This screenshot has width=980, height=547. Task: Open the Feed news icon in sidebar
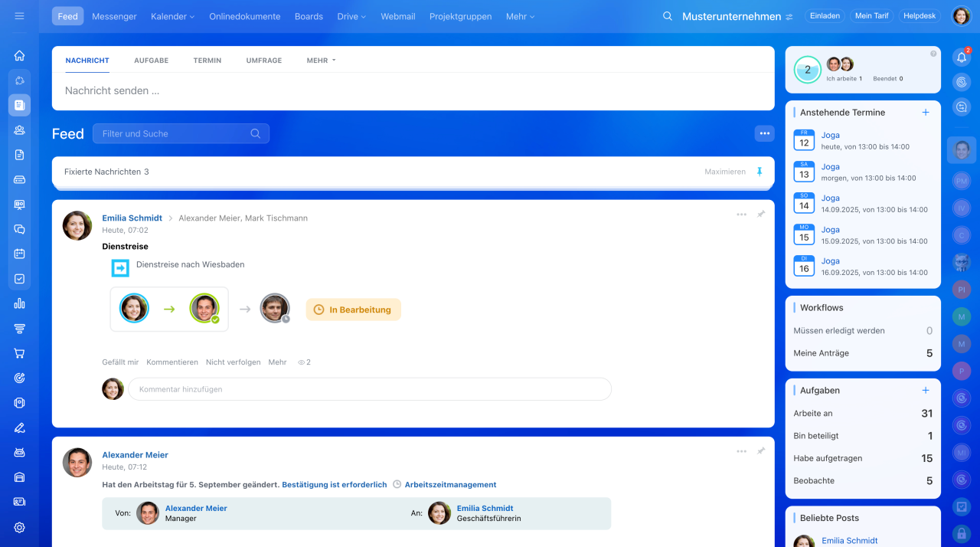click(19, 105)
